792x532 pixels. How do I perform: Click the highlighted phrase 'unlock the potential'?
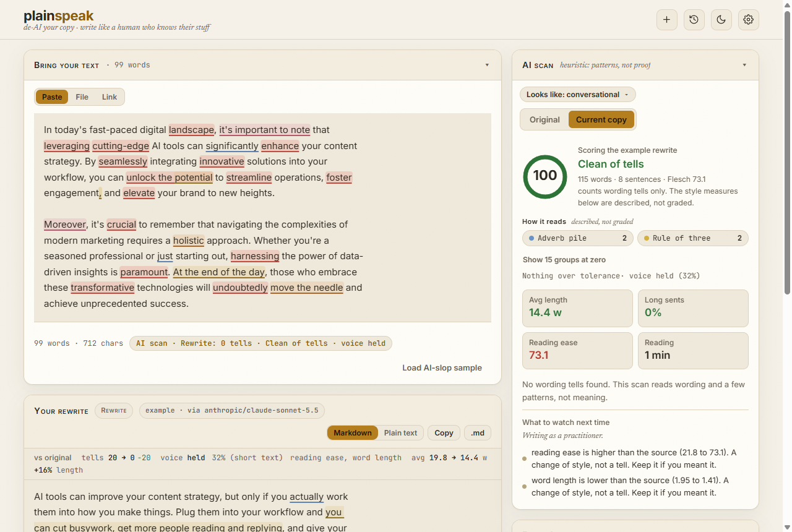(x=170, y=178)
